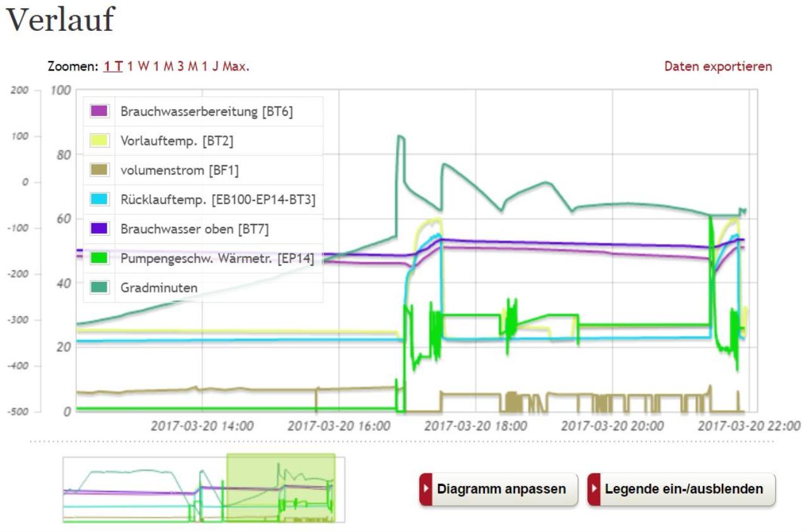Click Rücklauftemp. cyan legend swatch
Image resolution: width=807 pixels, height=532 pixels.
click(x=101, y=199)
